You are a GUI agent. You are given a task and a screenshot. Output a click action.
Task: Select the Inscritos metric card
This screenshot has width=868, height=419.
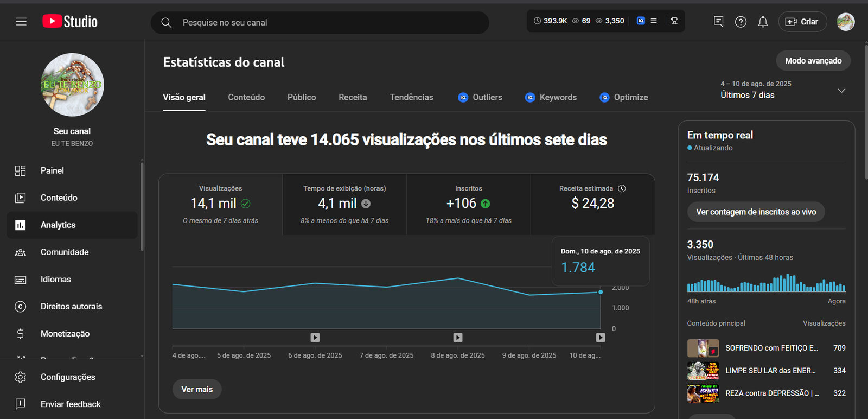click(x=469, y=205)
